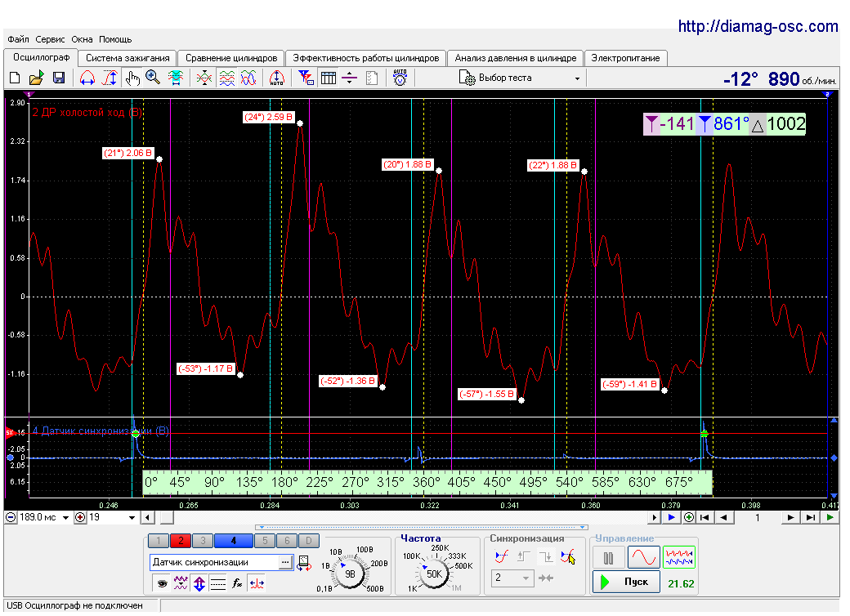Image resolution: width=850 pixels, height=616 pixels.
Task: Open the 189.0 мс timebase dropdown
Action: point(65,518)
